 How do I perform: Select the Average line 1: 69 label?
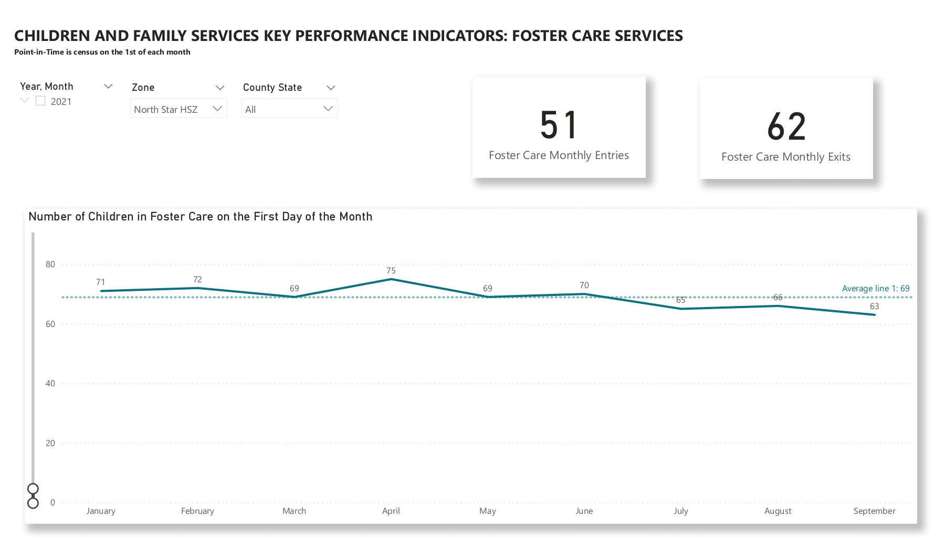tap(876, 288)
